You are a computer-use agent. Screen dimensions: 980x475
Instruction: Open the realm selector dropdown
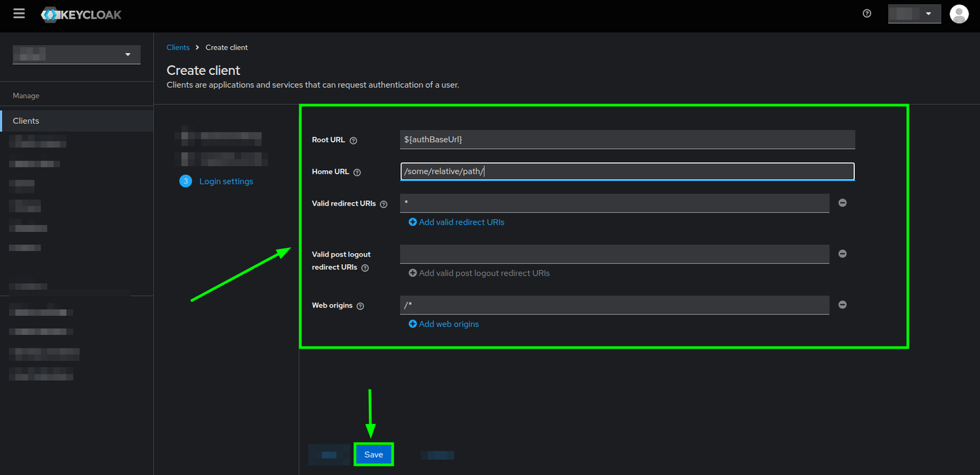pos(76,54)
